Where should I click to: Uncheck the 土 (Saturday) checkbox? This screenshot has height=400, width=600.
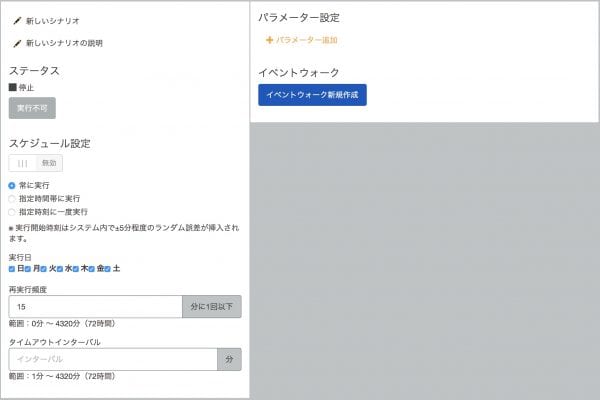tap(108, 269)
